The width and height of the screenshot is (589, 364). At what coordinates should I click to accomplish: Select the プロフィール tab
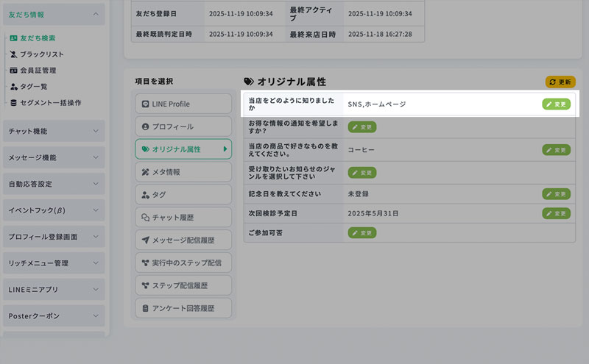coord(183,126)
